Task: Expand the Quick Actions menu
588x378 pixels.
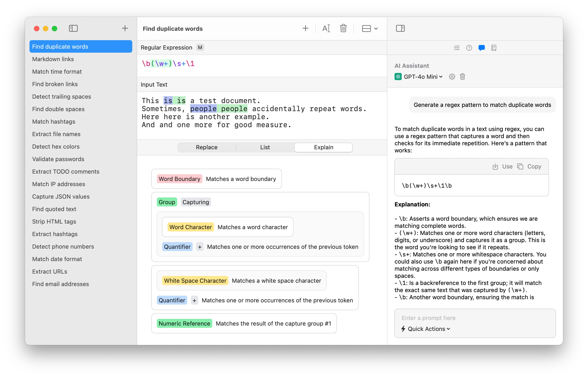Action: pos(426,329)
